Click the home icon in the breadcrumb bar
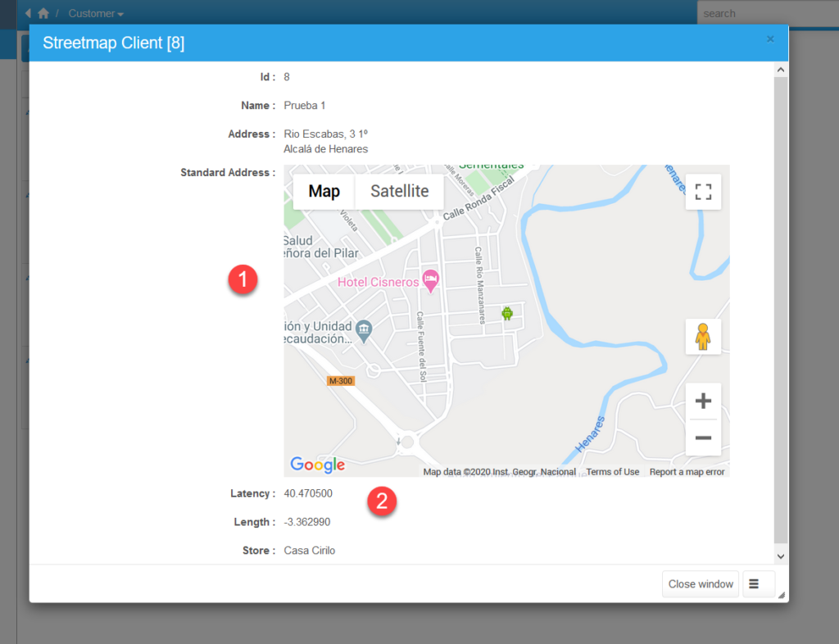Screen dimensions: 839x644 coord(43,13)
